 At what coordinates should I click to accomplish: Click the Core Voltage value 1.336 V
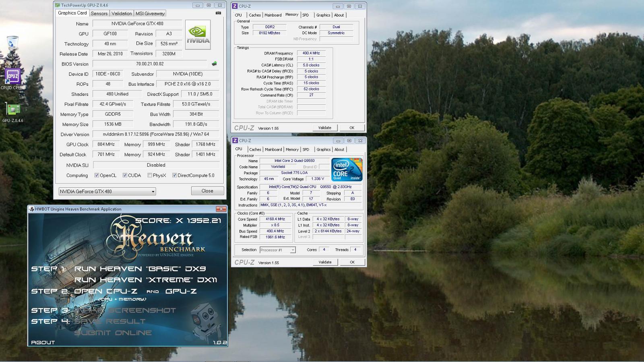point(318,179)
